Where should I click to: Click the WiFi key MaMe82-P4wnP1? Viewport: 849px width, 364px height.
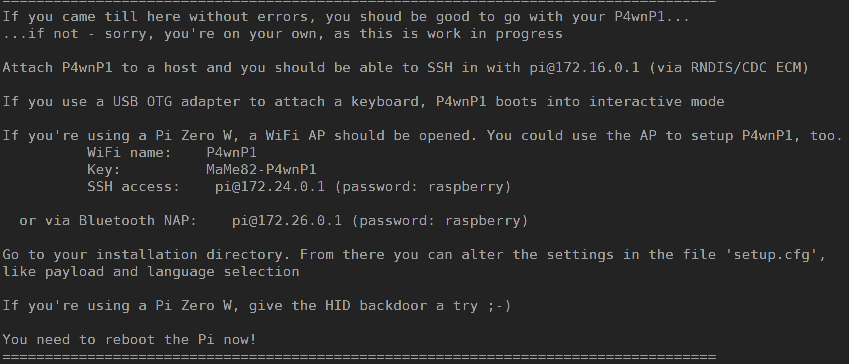tap(262, 170)
